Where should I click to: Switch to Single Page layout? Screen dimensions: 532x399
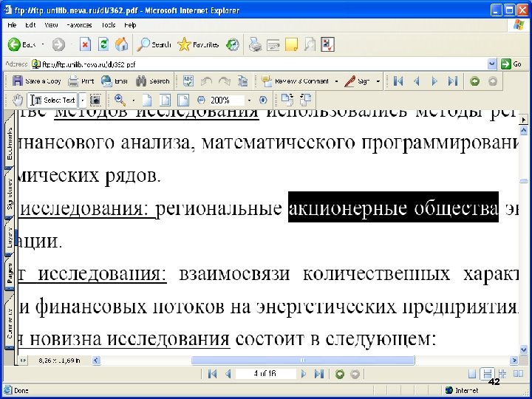(x=472, y=374)
